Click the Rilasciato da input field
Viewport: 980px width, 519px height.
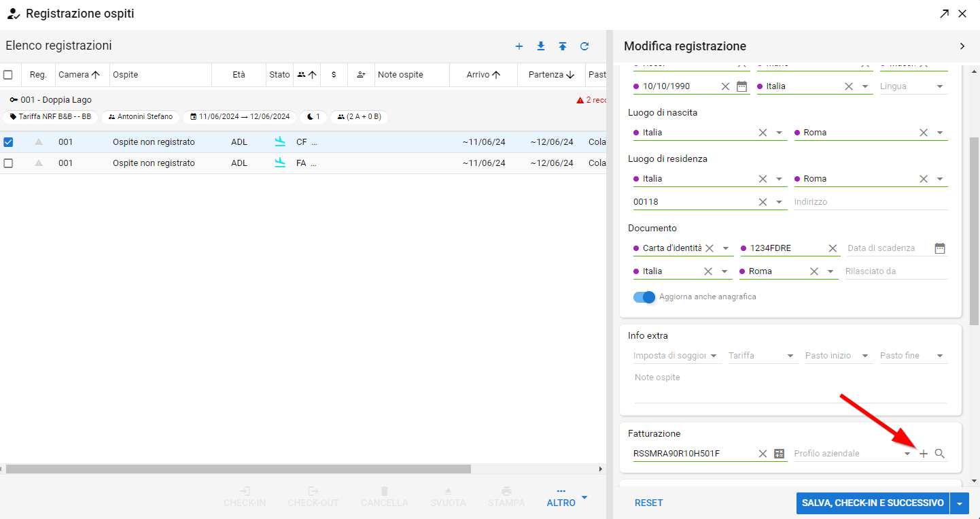click(896, 271)
